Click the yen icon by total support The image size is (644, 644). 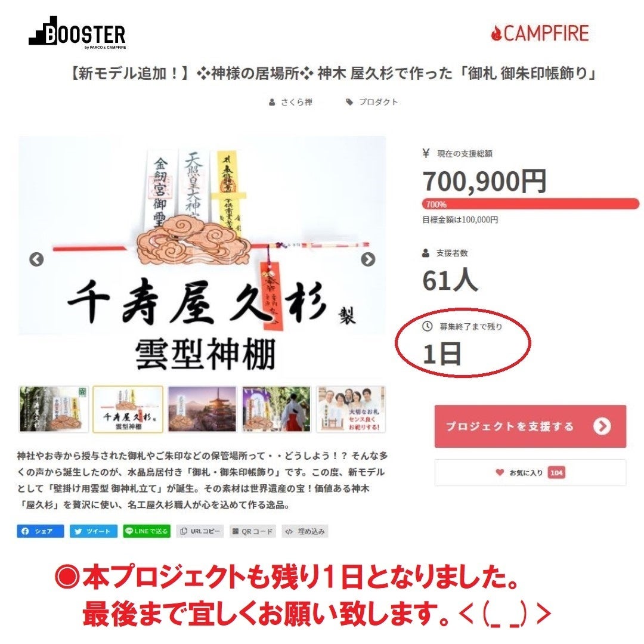426,154
